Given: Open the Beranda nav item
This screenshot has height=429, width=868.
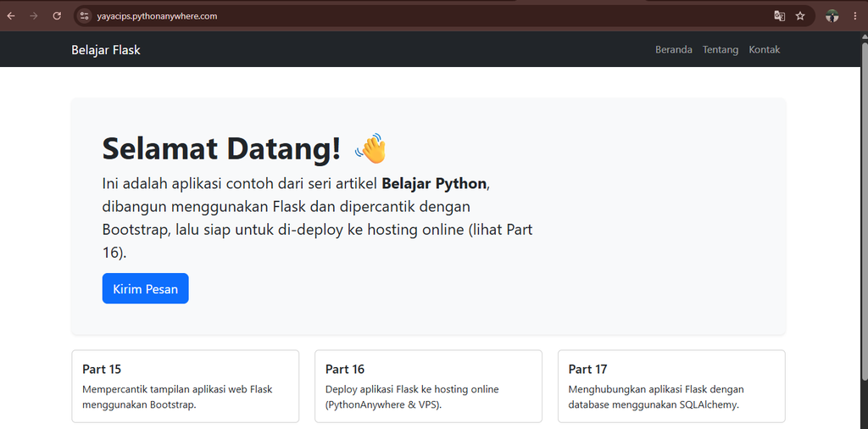Looking at the screenshot, I should pos(674,50).
